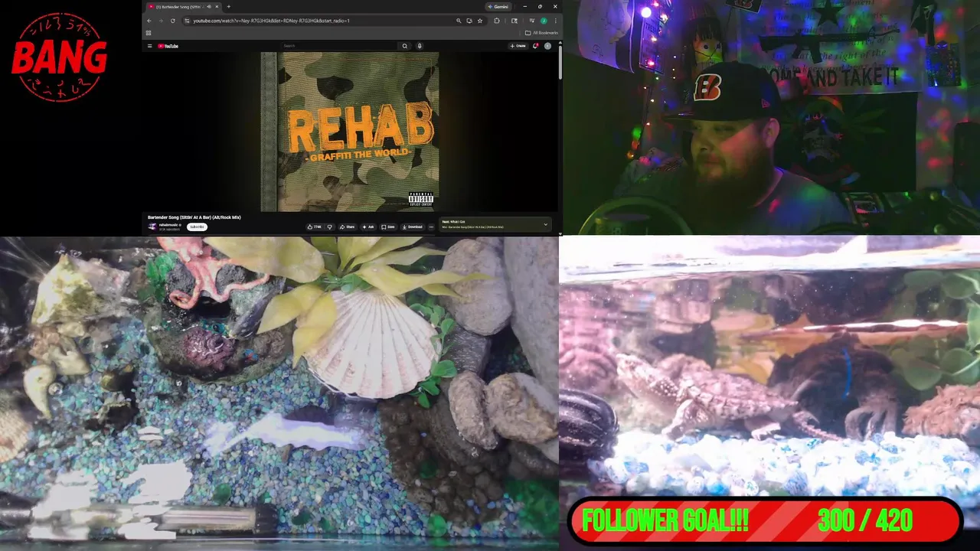980x551 pixels.
Task: Open a new Chrome tab
Action: pyautogui.click(x=228, y=6)
